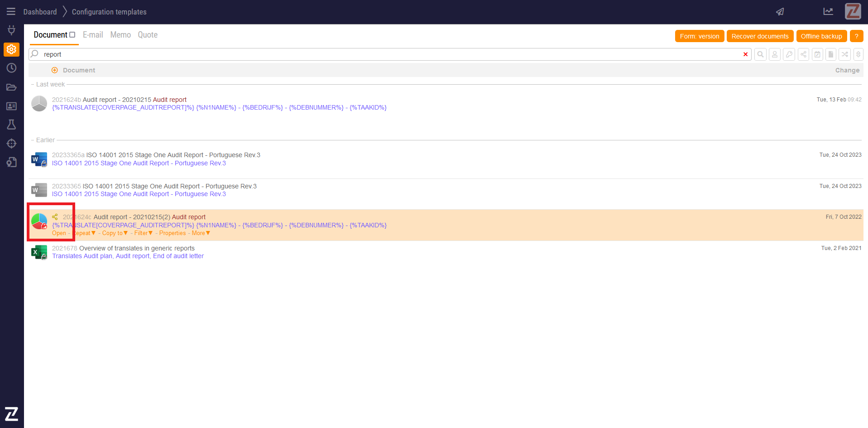
Task: Click the Offline backup button
Action: point(821,36)
